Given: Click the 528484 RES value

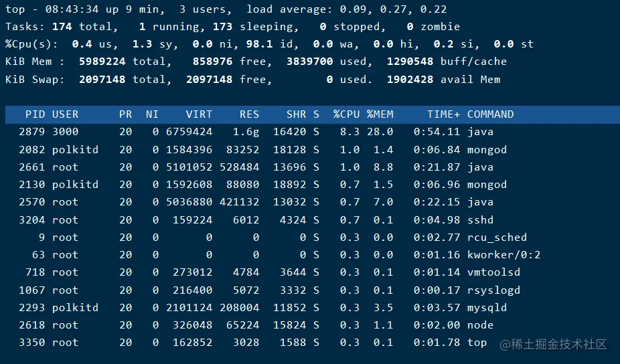Looking at the screenshot, I should click(x=239, y=167).
